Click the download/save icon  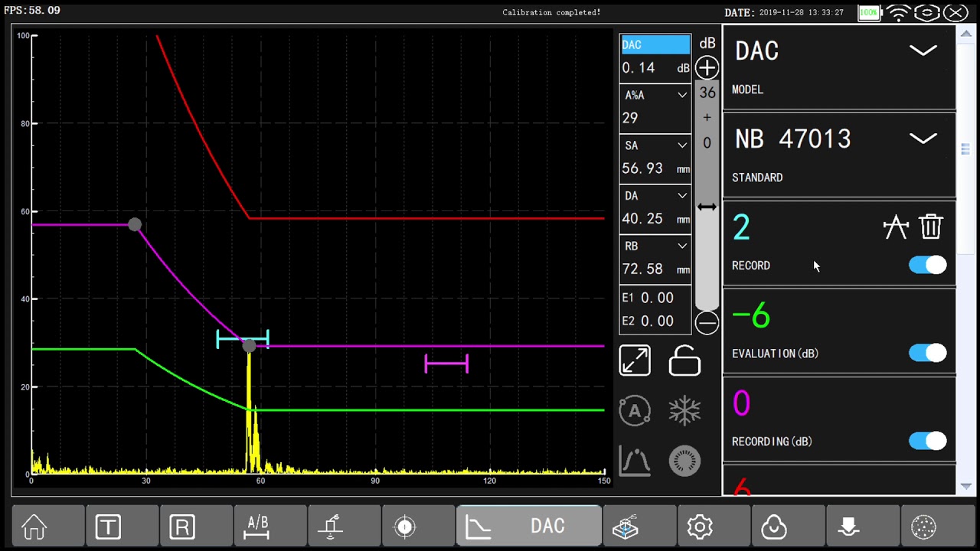coord(848,527)
